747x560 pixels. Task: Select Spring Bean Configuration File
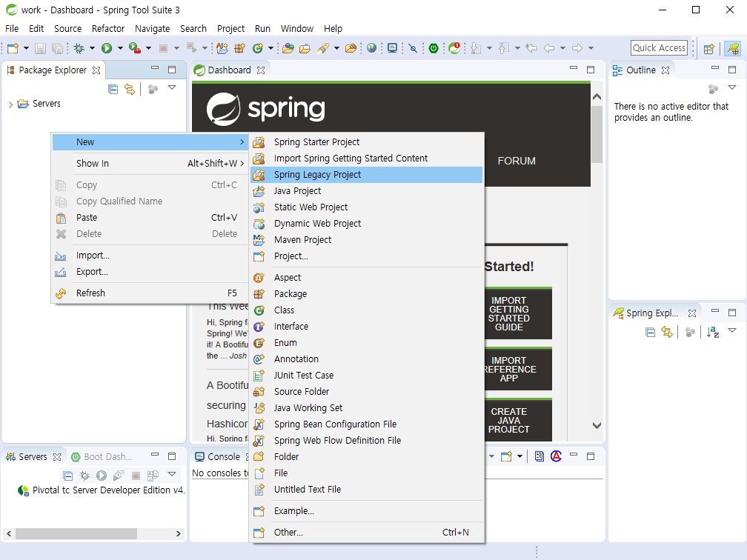pyautogui.click(x=366, y=424)
